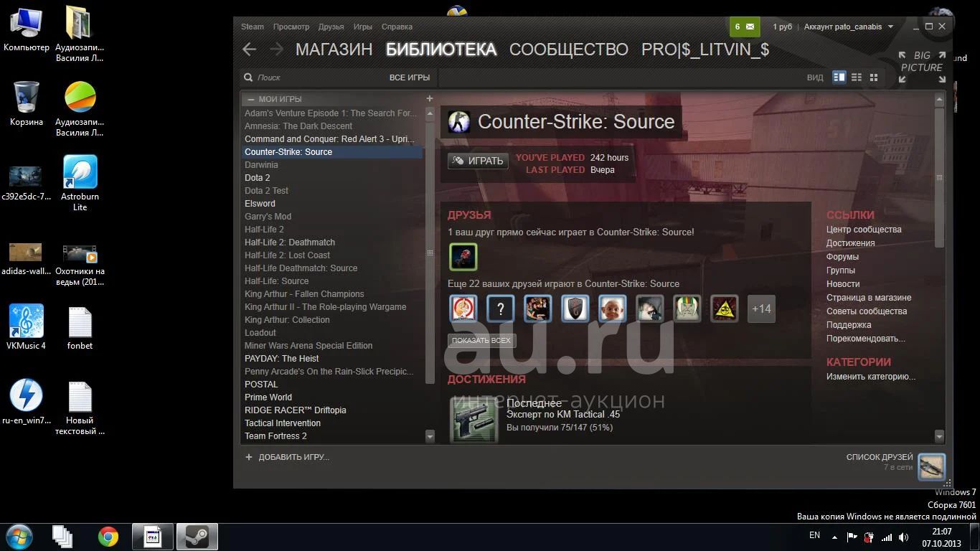
Task: Open the Steam menu
Action: [x=253, y=27]
